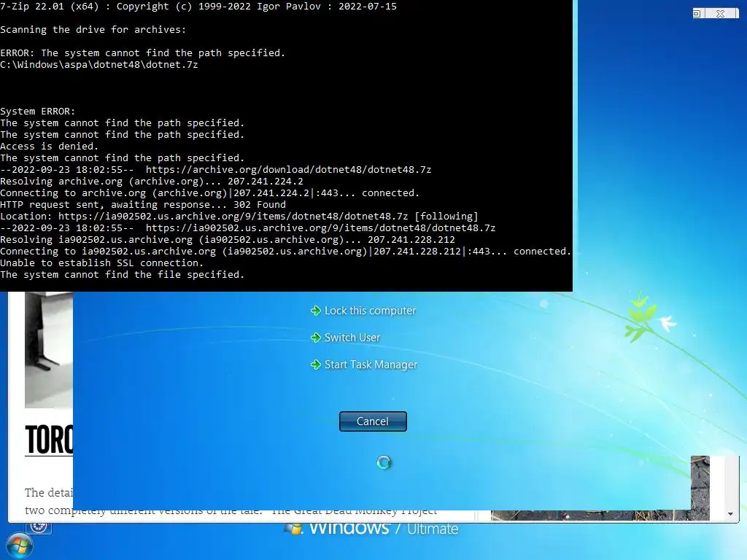The height and width of the screenshot is (560, 747).
Task: Click 'Resolving archive.org (archive.org)... 207.241.224.2' line
Action: (x=152, y=182)
